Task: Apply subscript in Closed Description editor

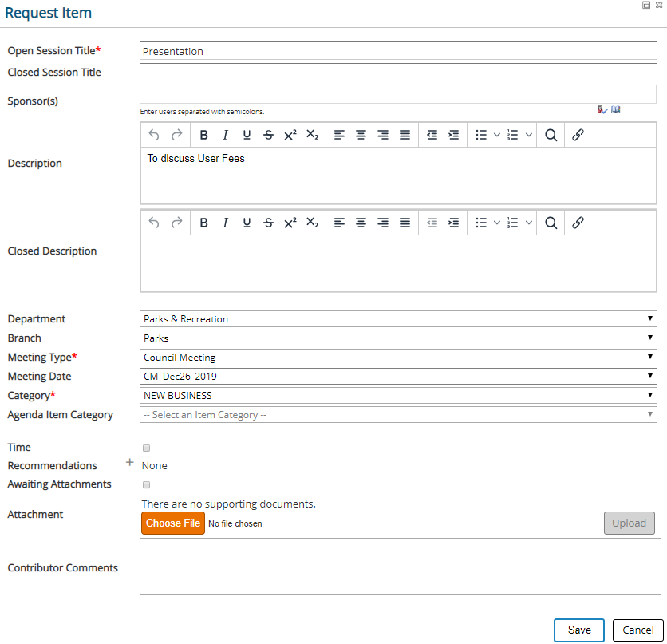Action: (x=312, y=223)
